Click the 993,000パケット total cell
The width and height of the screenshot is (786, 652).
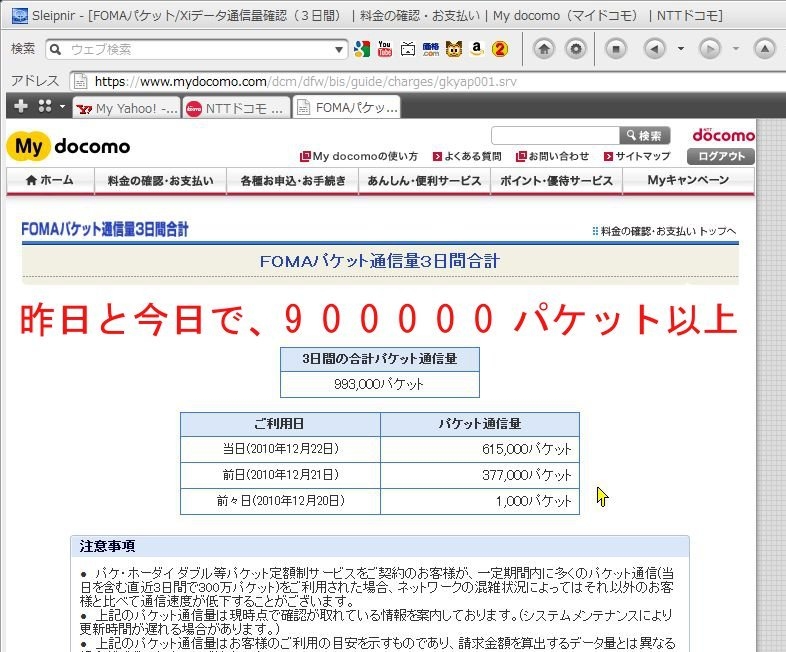click(x=379, y=384)
